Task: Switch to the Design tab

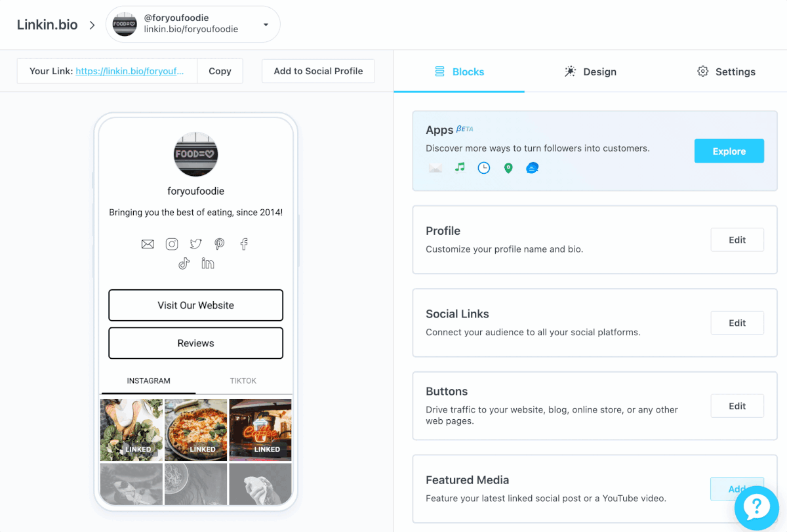Action: [x=590, y=72]
